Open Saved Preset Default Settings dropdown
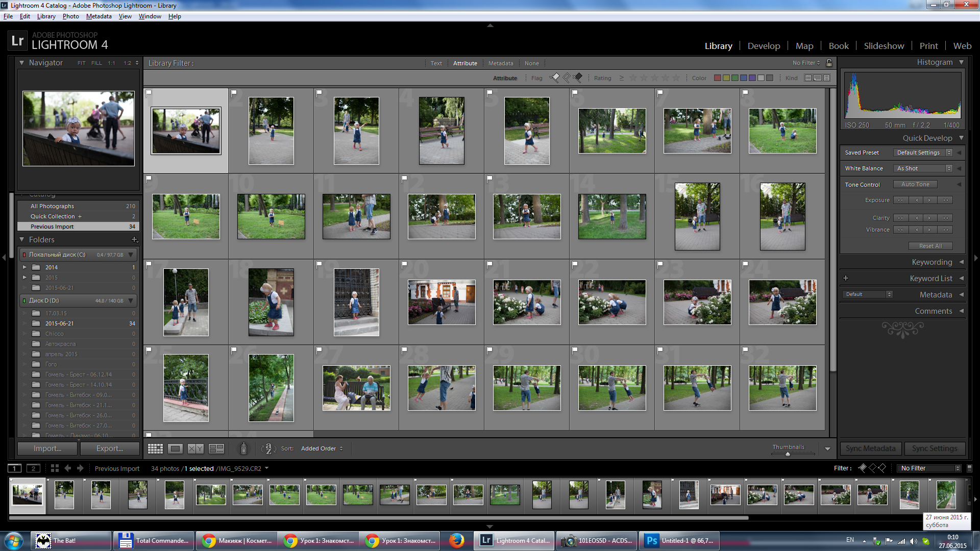The height and width of the screenshot is (551, 980). click(x=923, y=153)
